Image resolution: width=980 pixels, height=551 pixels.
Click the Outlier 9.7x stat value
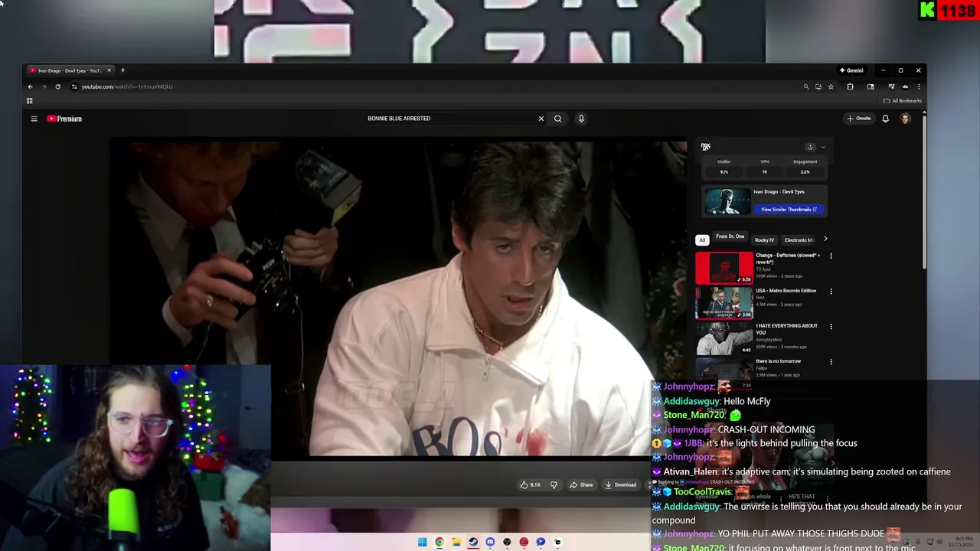tap(724, 172)
